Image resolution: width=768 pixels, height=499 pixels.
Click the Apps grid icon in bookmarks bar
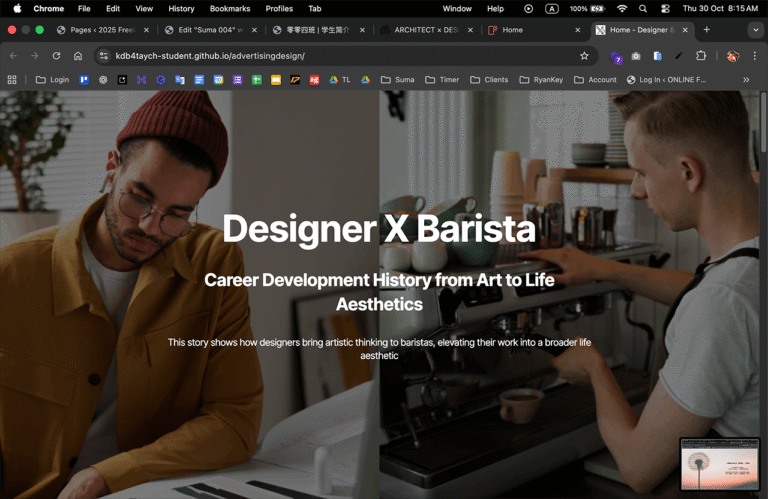tap(12, 79)
